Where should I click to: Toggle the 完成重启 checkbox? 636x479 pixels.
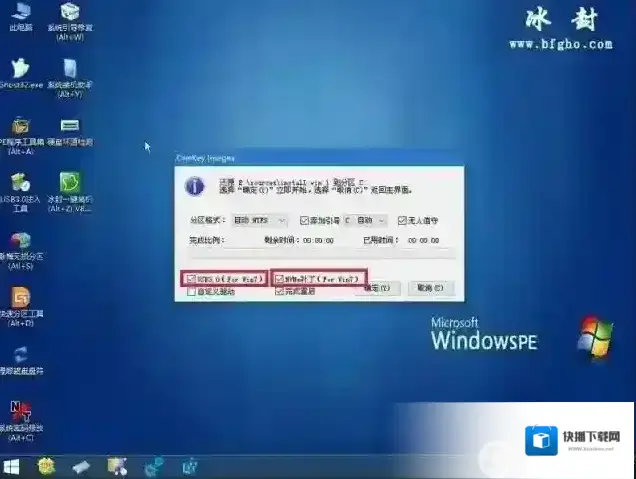tap(280, 291)
